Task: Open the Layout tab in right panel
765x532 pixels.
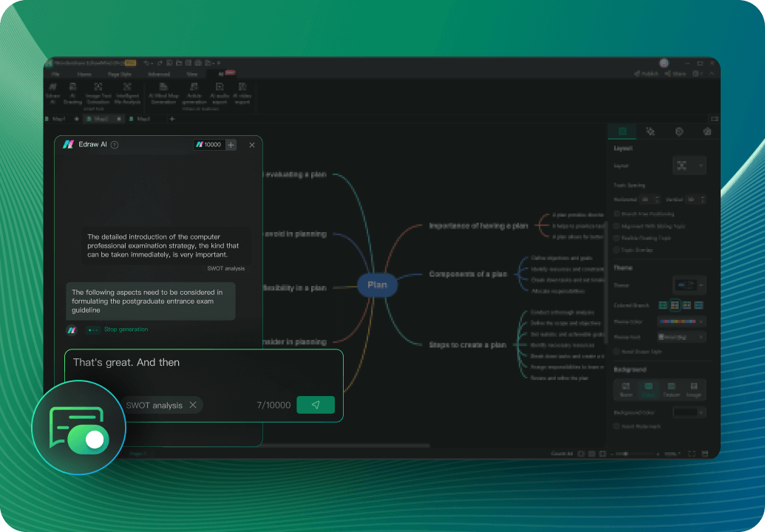Action: [622, 132]
